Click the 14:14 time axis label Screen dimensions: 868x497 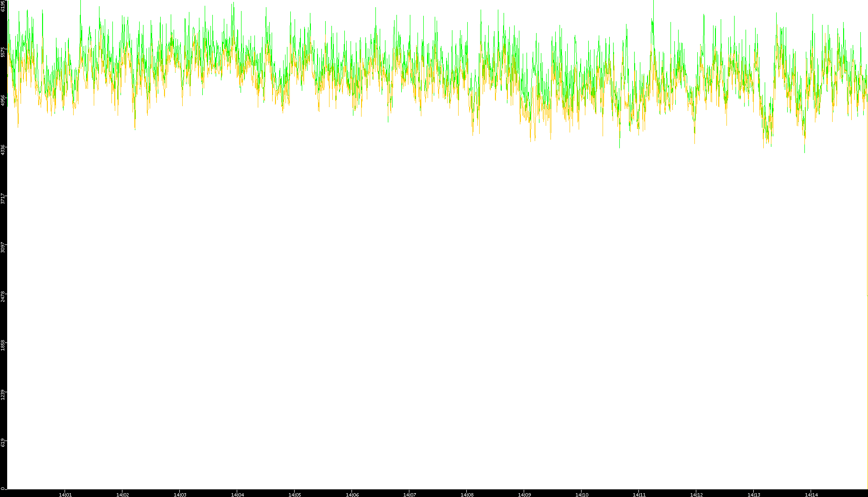click(811, 495)
